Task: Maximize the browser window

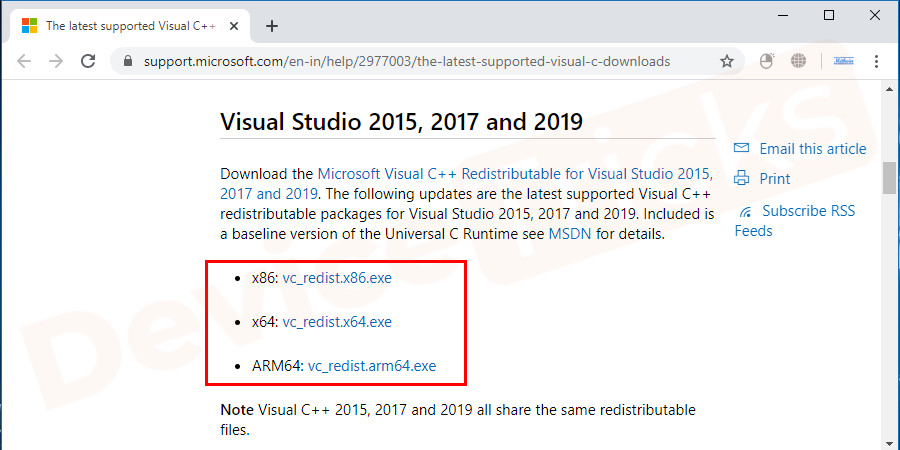Action: (x=829, y=15)
